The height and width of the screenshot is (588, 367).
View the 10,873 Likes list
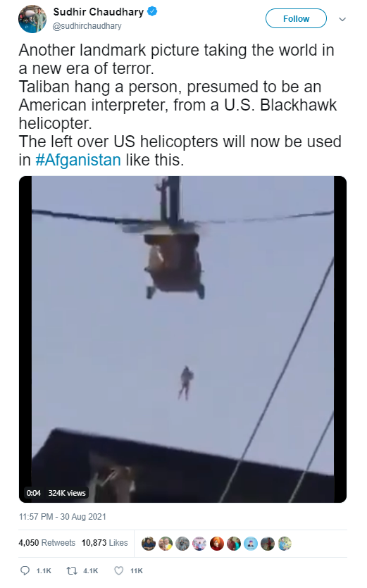105,543
